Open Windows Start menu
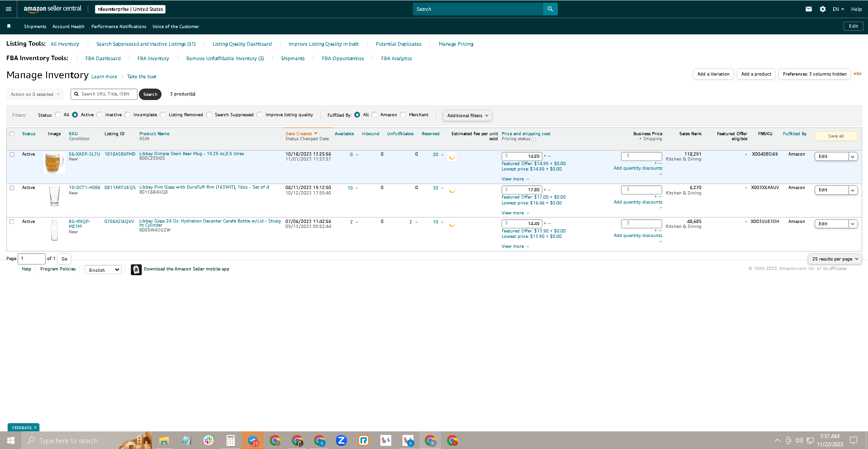Image resolution: width=868 pixels, height=449 pixels. coord(11,440)
